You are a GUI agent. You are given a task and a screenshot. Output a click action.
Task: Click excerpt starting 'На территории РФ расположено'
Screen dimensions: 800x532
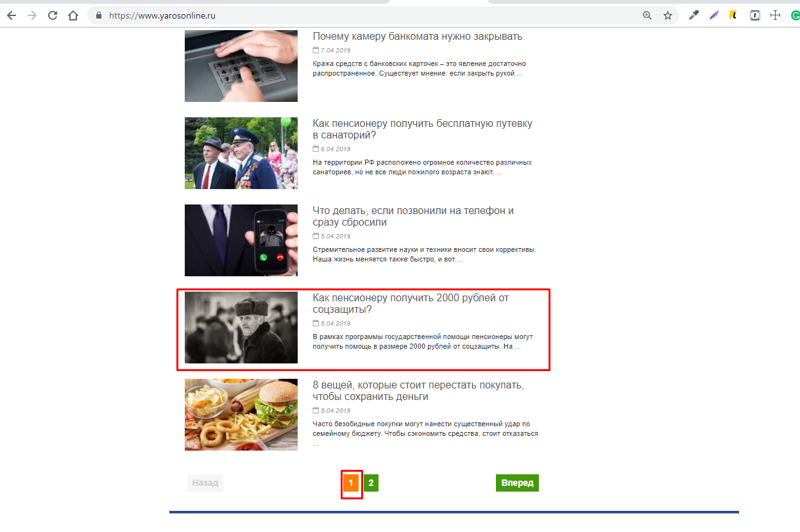422,167
